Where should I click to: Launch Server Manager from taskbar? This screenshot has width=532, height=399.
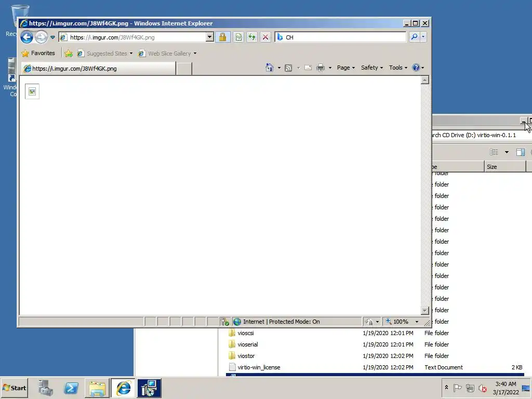click(45, 388)
